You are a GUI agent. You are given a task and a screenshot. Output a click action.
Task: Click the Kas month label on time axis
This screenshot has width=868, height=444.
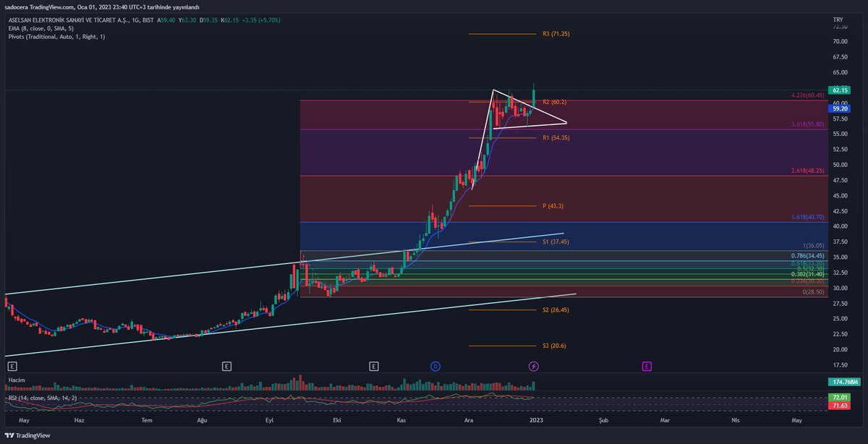[x=402, y=419]
